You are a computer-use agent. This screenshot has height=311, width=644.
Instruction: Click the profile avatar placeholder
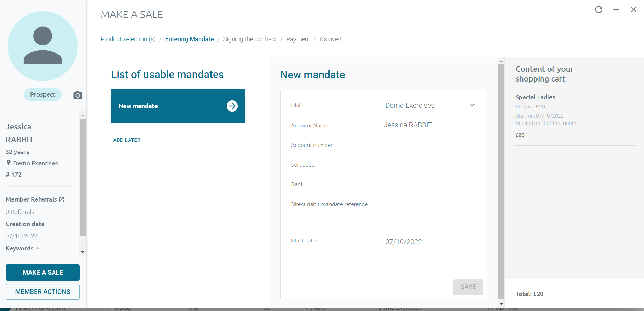pyautogui.click(x=43, y=46)
